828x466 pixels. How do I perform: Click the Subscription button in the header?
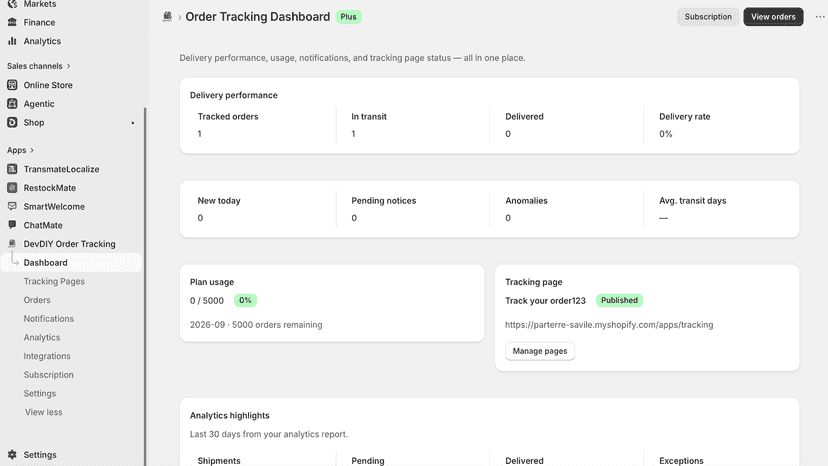(708, 16)
